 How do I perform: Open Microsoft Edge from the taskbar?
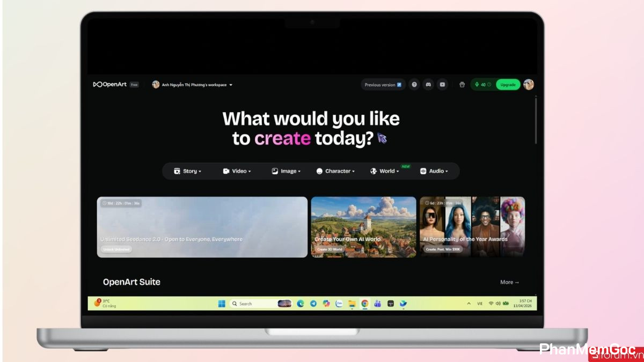point(301,304)
